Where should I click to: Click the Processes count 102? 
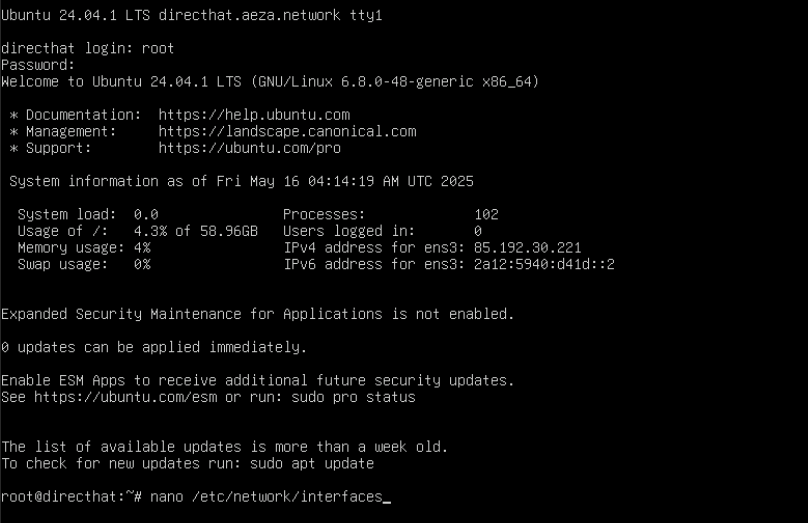pyautogui.click(x=486, y=214)
